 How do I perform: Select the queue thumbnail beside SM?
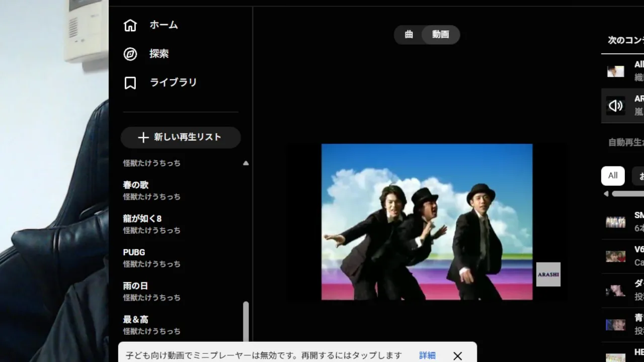click(615, 222)
